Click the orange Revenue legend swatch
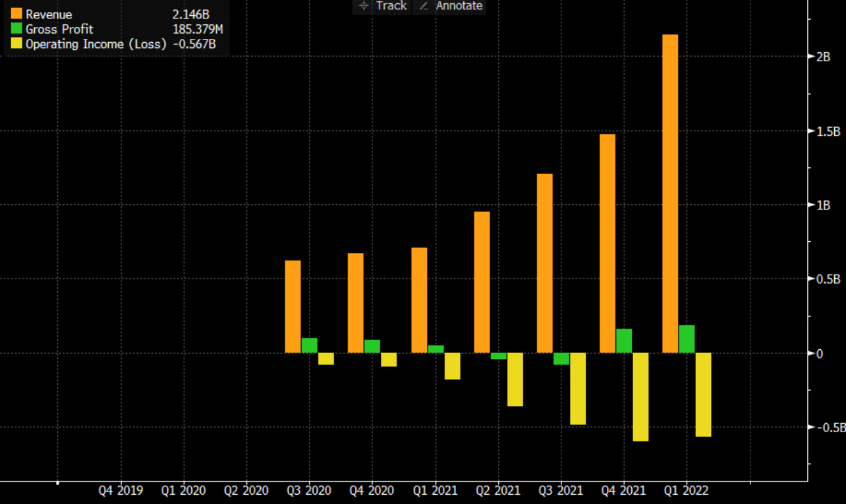This screenshot has height=504, width=846. (x=16, y=14)
